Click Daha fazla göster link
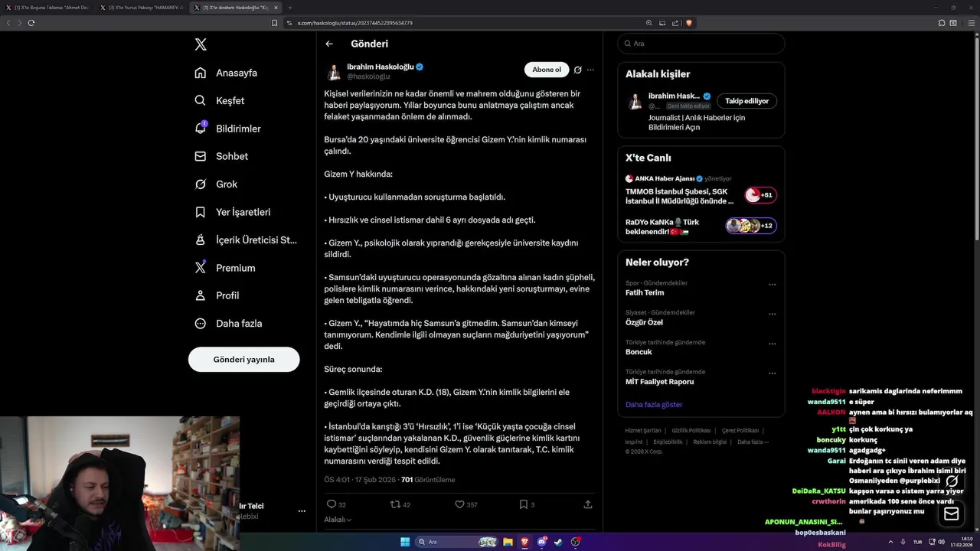Image resolution: width=980 pixels, height=551 pixels. point(654,404)
